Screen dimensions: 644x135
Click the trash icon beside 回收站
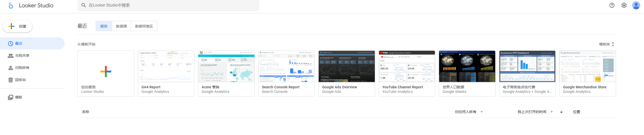11,80
